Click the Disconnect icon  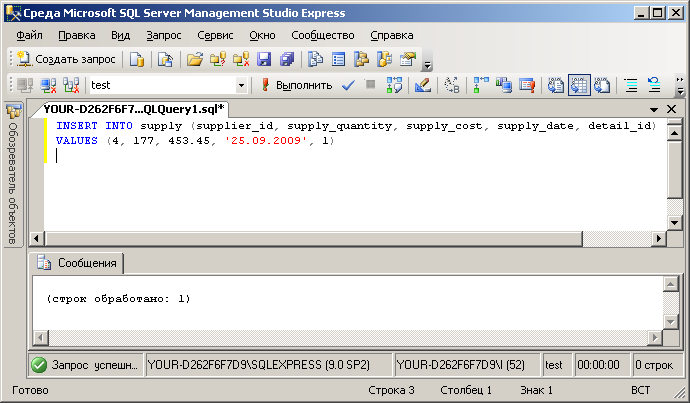click(x=48, y=85)
